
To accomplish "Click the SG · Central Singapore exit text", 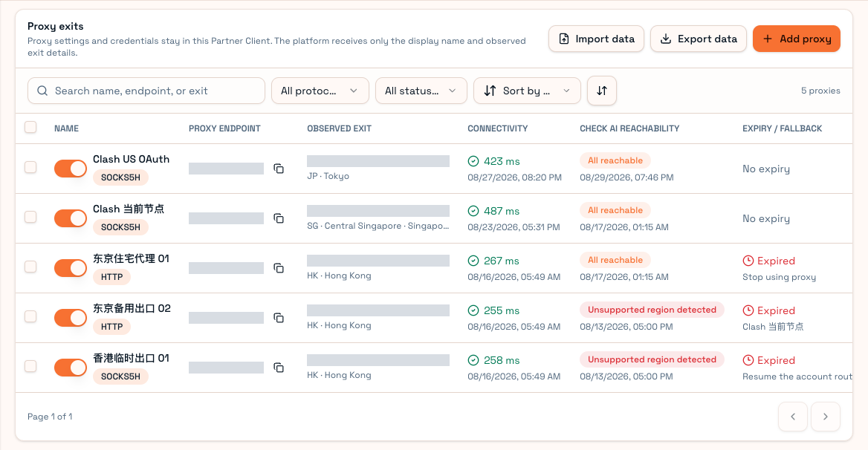I will coord(378,226).
